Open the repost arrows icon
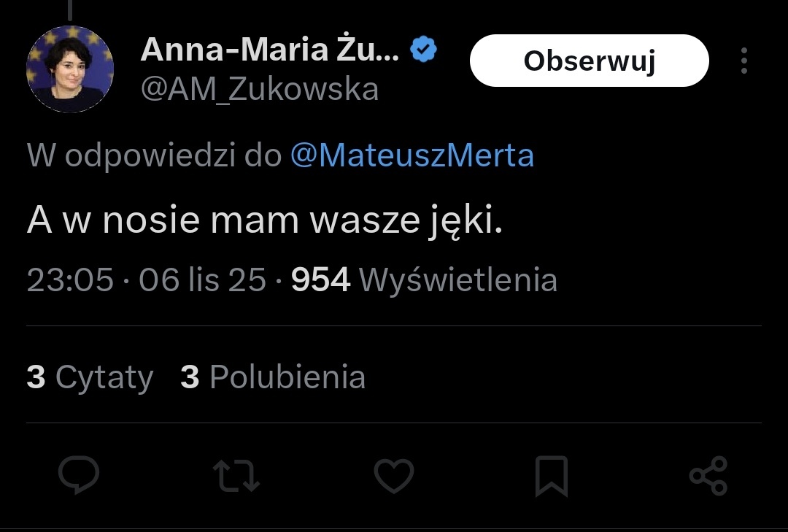This screenshot has width=788, height=532. 236,476
